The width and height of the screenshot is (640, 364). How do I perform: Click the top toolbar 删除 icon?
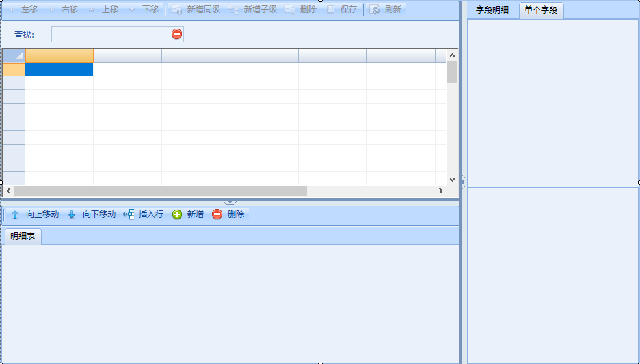290,10
